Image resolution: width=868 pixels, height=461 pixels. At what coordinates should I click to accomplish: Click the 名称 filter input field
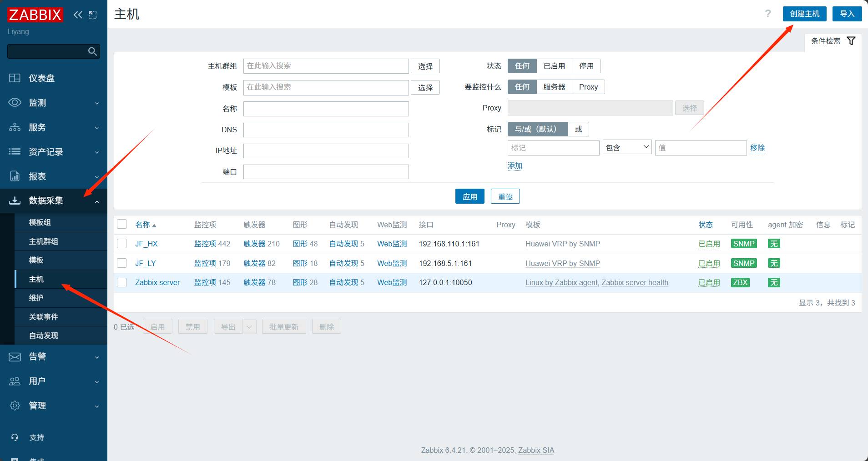(x=326, y=109)
